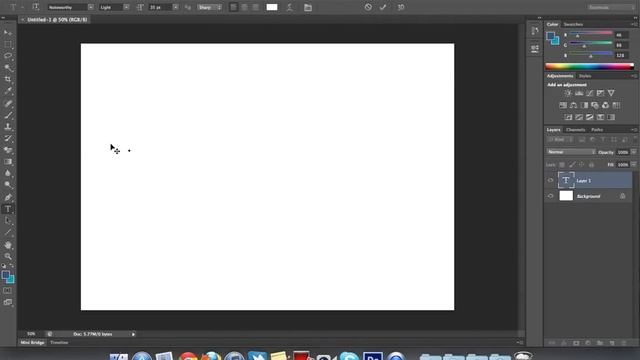Select the Path Selection tool
The image size is (640, 360).
click(x=8, y=221)
